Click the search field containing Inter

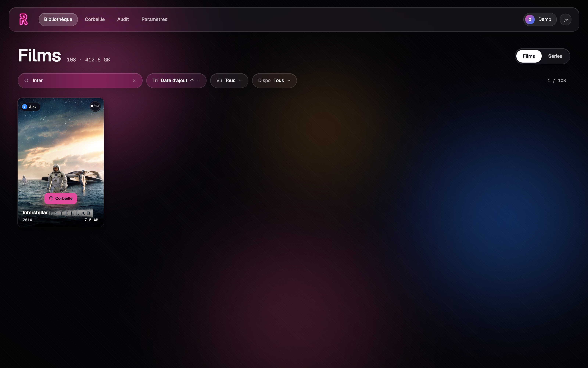(x=80, y=81)
